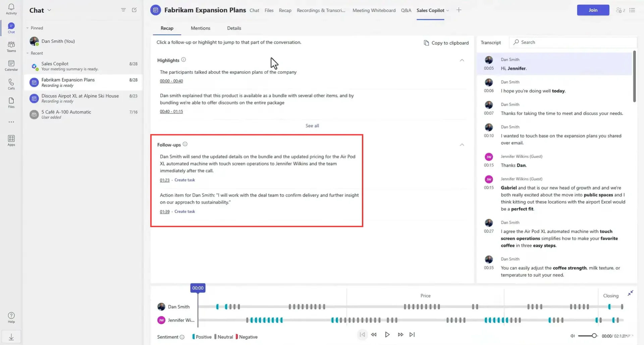Open the Chat tab in meeting header

[254, 10]
